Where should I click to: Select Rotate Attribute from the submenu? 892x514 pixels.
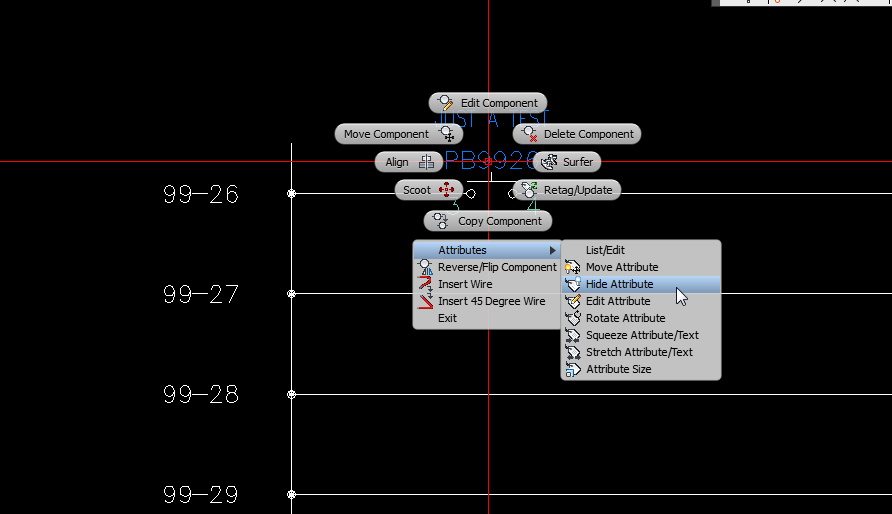641,318
